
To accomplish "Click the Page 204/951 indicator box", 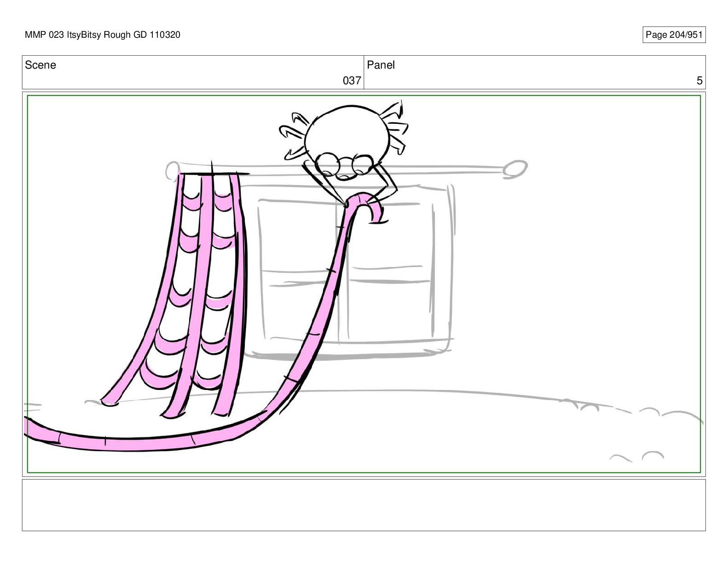I will click(x=674, y=35).
